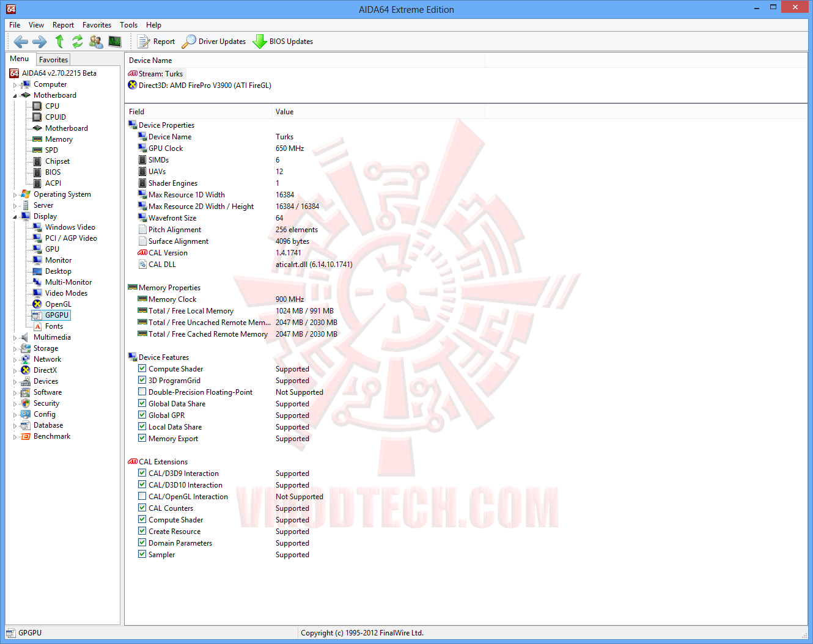The width and height of the screenshot is (813, 644).
Task: Collapse the Display tree node
Action: (x=15, y=217)
